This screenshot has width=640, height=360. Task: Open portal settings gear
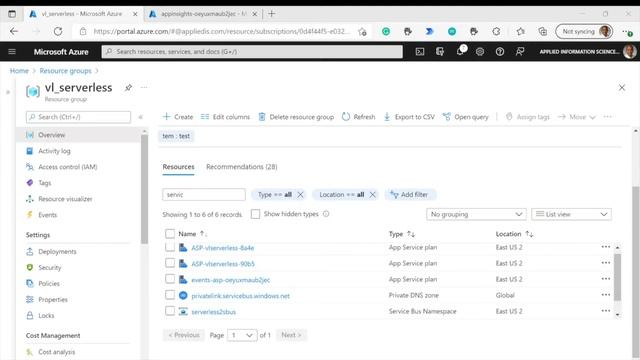[480, 52]
